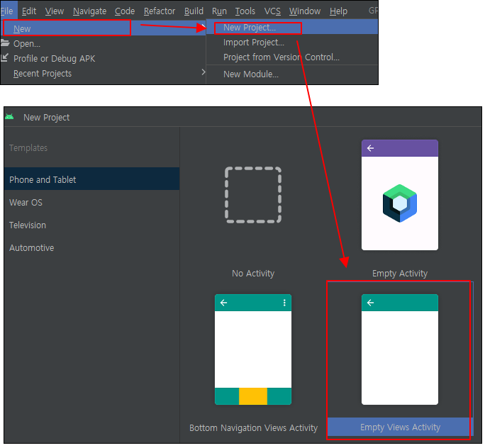
Task: Expand Recent Projects submenu
Action: (x=103, y=73)
